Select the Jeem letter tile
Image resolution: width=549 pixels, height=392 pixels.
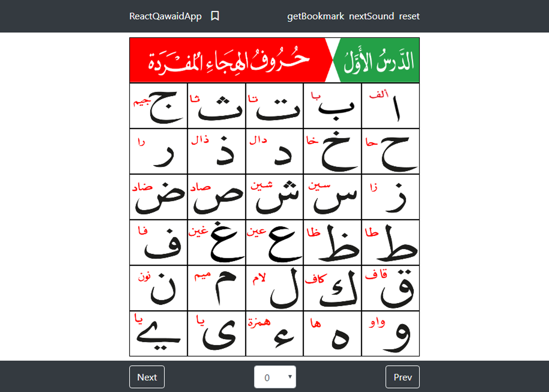(158, 106)
